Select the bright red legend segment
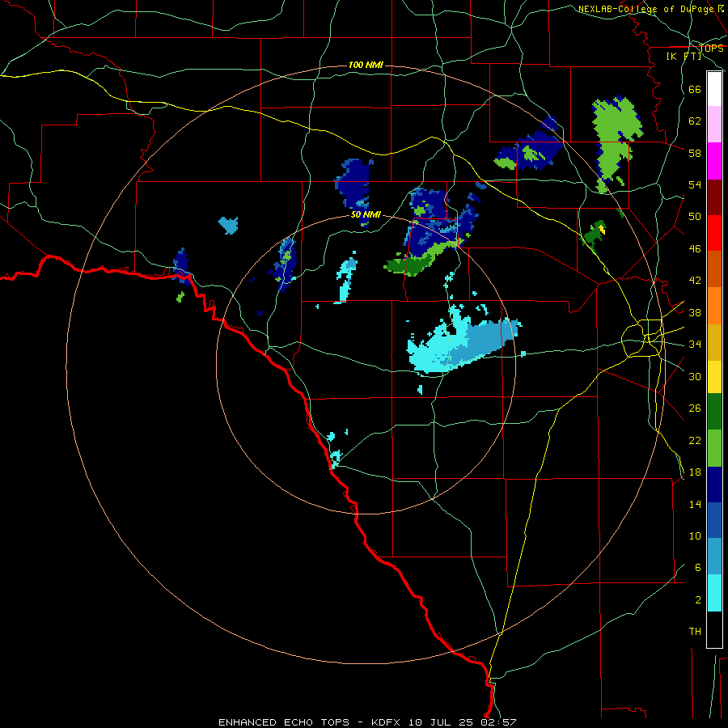The image size is (728, 728). [x=714, y=233]
